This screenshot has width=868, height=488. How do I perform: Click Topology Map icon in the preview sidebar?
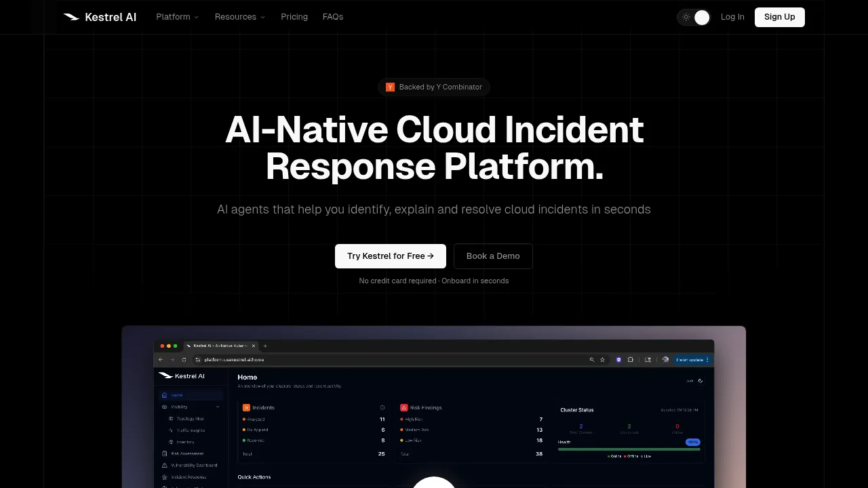[x=171, y=419]
